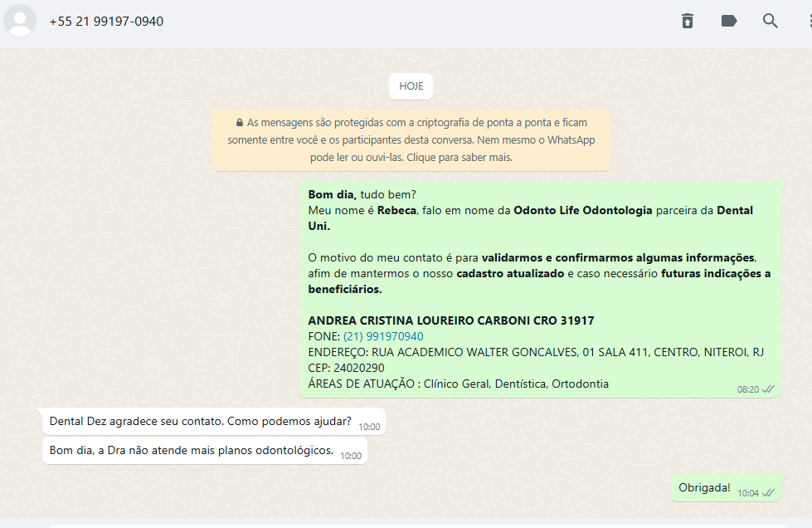Click the CEP: 24020290 line

[347, 369]
